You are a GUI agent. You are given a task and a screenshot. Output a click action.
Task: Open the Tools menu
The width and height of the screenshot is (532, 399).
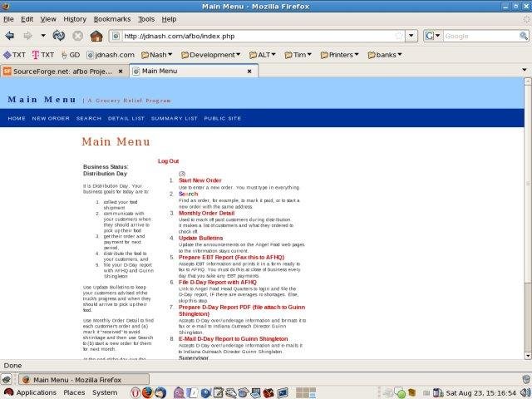[x=146, y=19]
